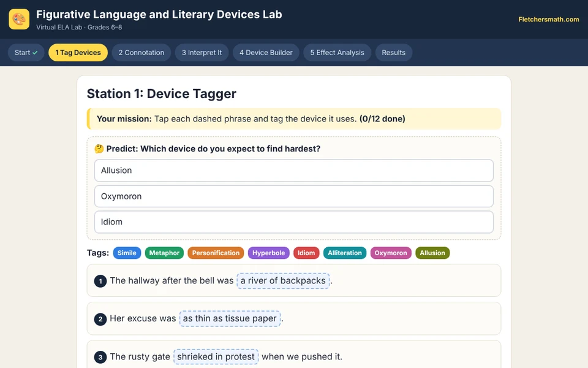This screenshot has width=588, height=368.
Task: Go to the 4 Device Builder tab
Action: 266,53
